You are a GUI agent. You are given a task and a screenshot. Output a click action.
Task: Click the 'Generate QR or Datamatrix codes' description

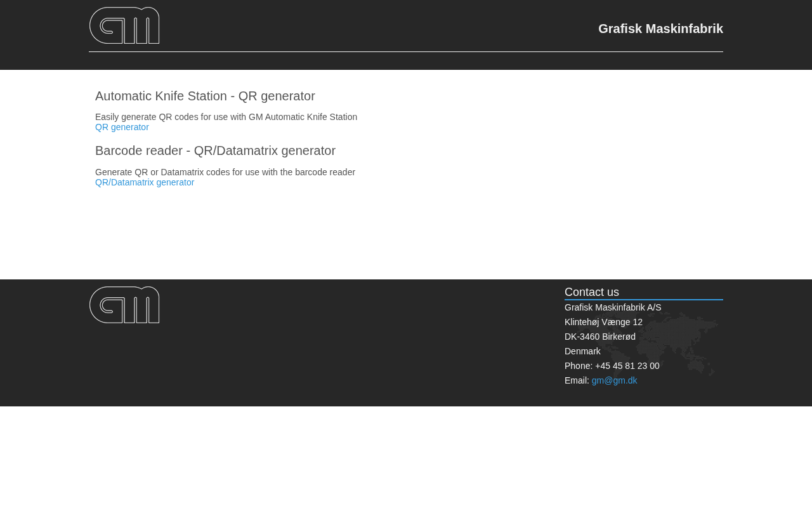[225, 172]
